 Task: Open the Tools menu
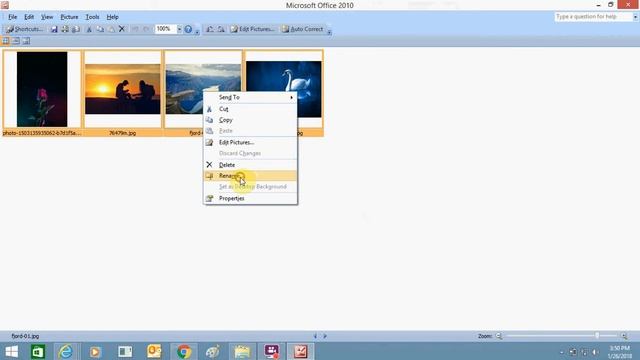coord(92,17)
